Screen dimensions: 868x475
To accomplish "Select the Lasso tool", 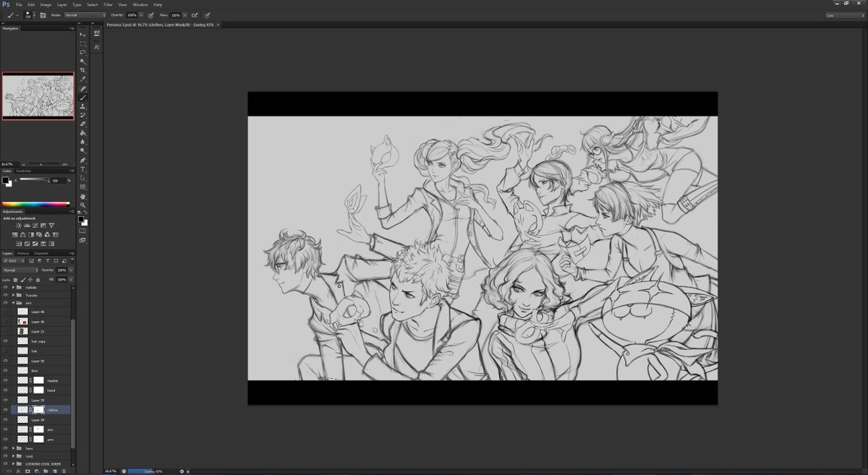I will (82, 52).
